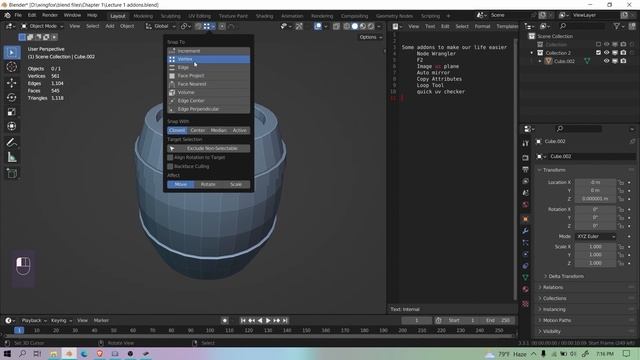Play the animation forward
Screen dimensions: 640x360
coord(268,320)
